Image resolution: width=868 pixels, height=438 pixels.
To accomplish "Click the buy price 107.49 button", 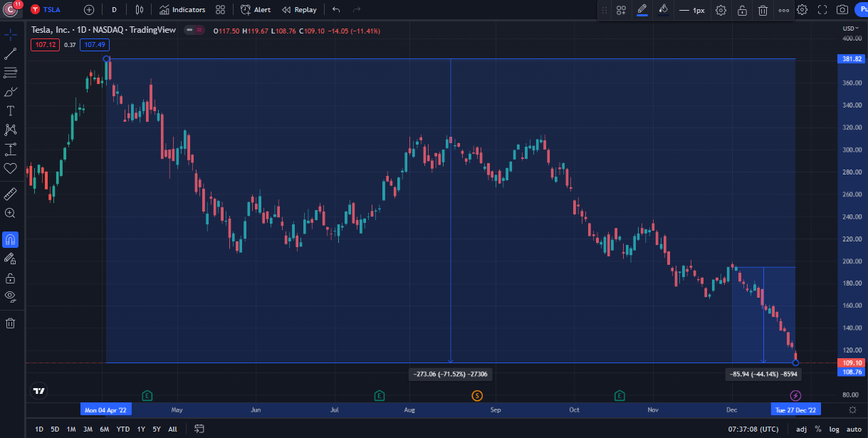I will point(95,45).
